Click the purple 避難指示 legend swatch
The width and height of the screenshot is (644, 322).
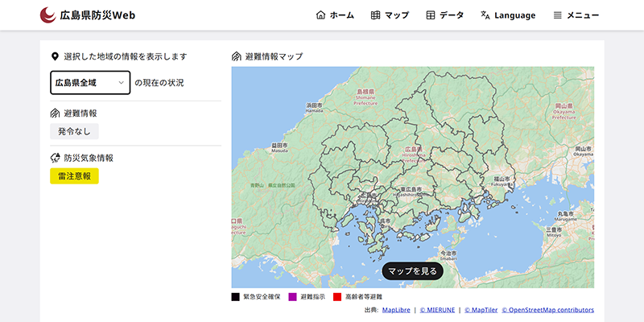point(292,296)
